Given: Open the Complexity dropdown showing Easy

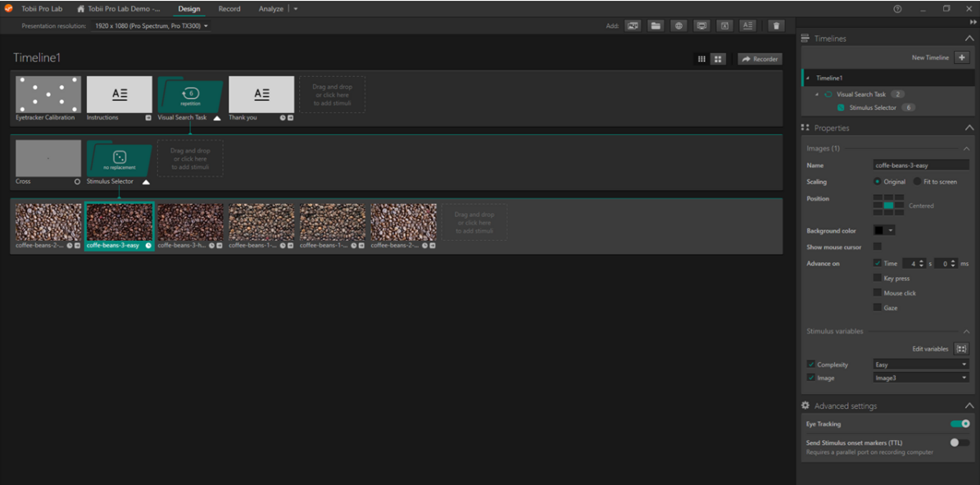Looking at the screenshot, I should coord(921,364).
